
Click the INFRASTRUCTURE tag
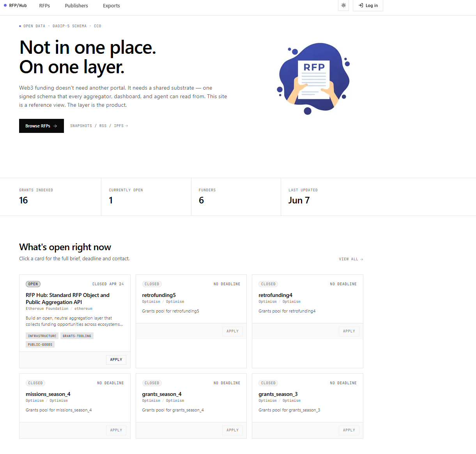click(x=42, y=336)
